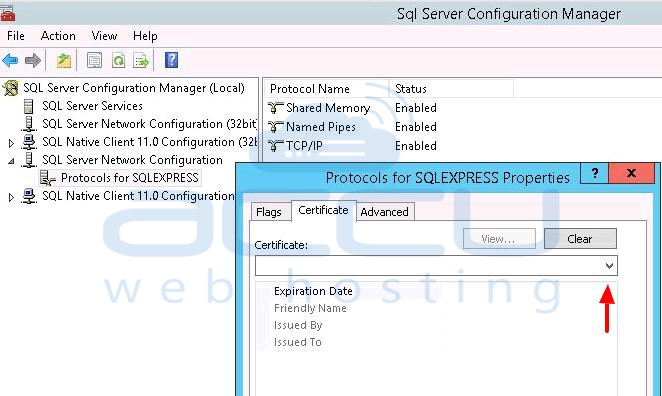Click Enabled status of Named Pipes
The height and width of the screenshot is (396, 662).
click(416, 127)
